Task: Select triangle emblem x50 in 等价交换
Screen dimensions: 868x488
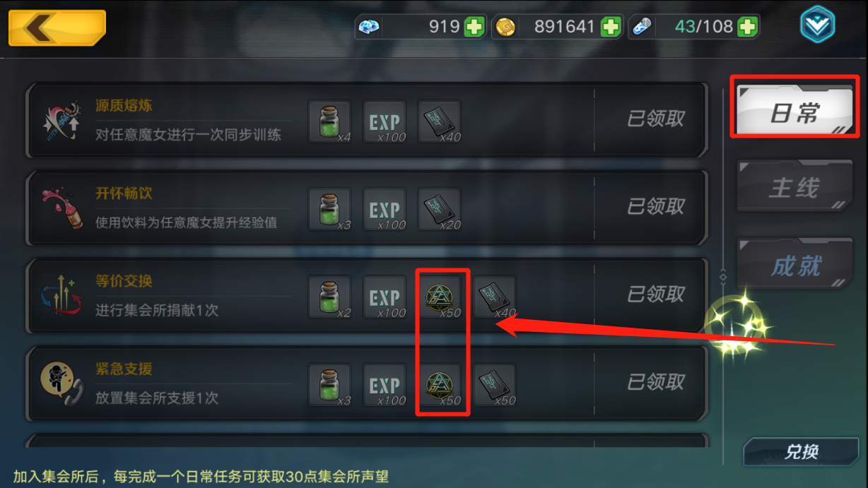Action: pyautogui.click(x=440, y=297)
